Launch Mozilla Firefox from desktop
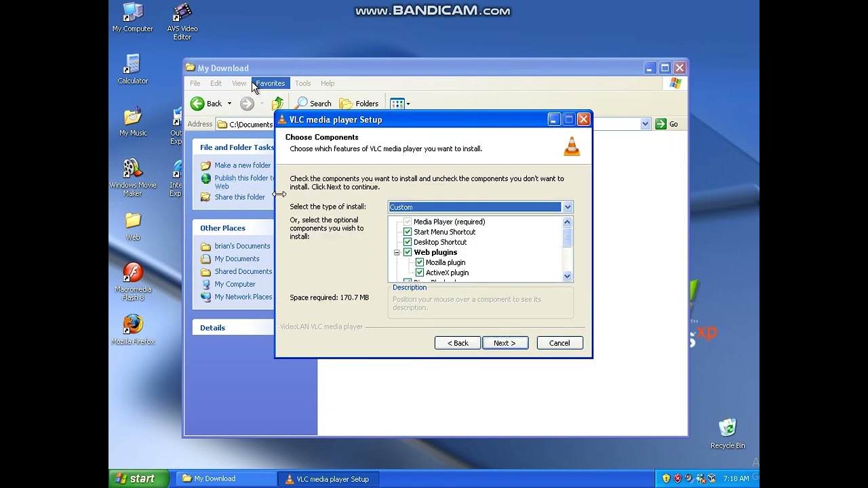Image resolution: width=868 pixels, height=488 pixels. [x=133, y=330]
